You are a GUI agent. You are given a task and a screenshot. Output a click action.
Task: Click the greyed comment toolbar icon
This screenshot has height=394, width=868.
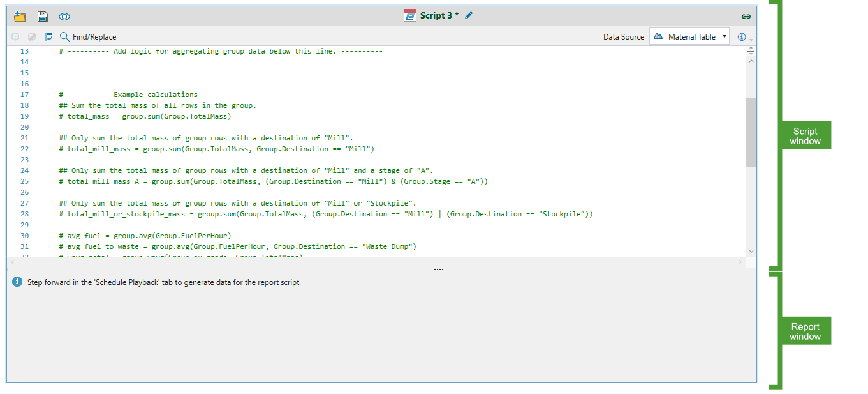point(15,37)
